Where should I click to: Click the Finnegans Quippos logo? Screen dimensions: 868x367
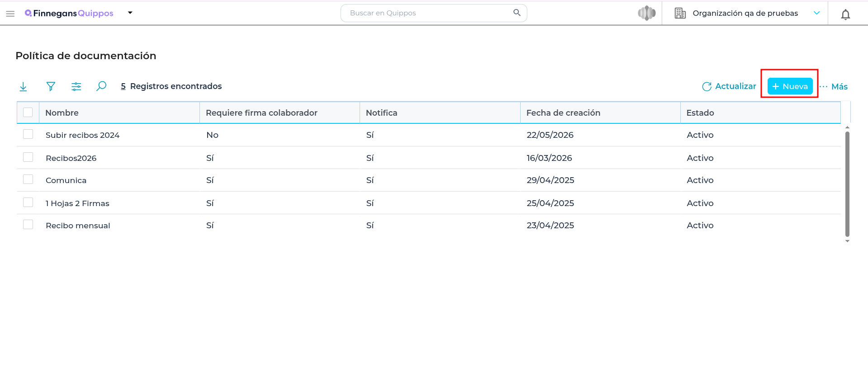69,13
